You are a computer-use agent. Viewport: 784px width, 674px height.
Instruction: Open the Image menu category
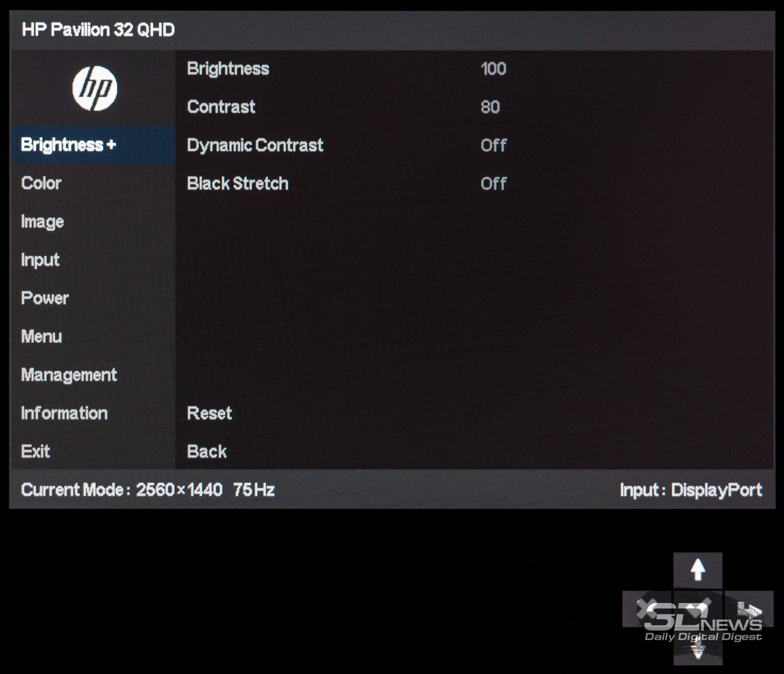(93, 221)
